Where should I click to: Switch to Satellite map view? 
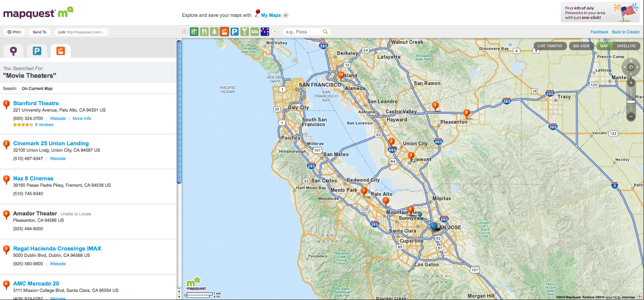pyautogui.click(x=626, y=46)
